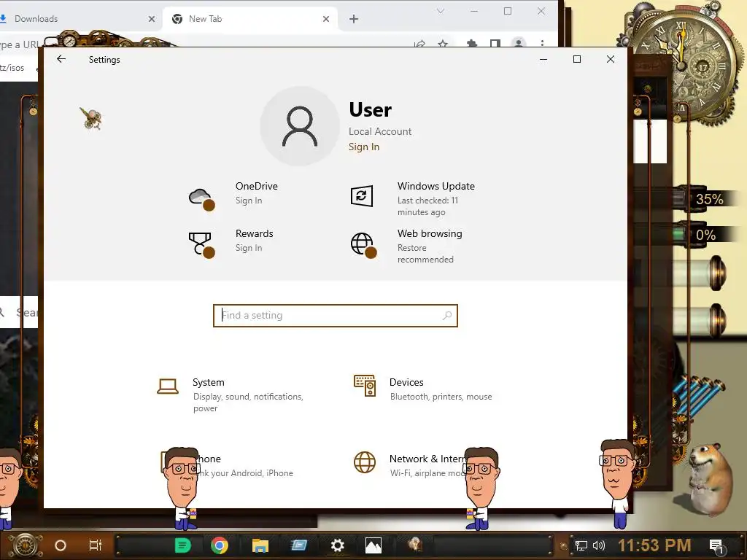The width and height of the screenshot is (747, 560).
Task: Click the steampunk bug icon in Settings
Action: 90,119
